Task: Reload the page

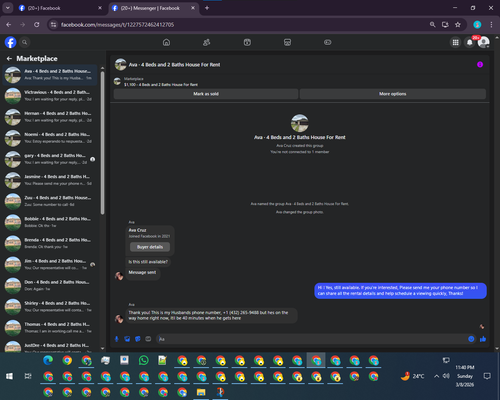Action: pyautogui.click(x=37, y=25)
